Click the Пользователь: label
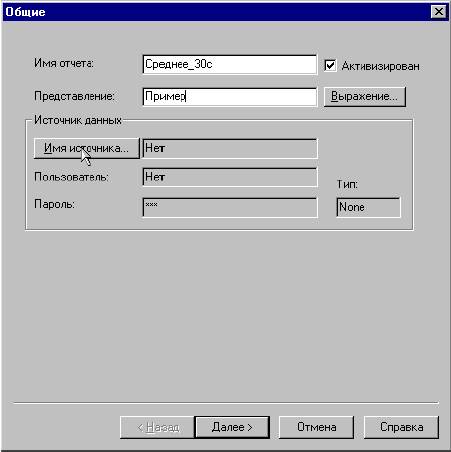The image size is (451, 452). tap(71, 177)
